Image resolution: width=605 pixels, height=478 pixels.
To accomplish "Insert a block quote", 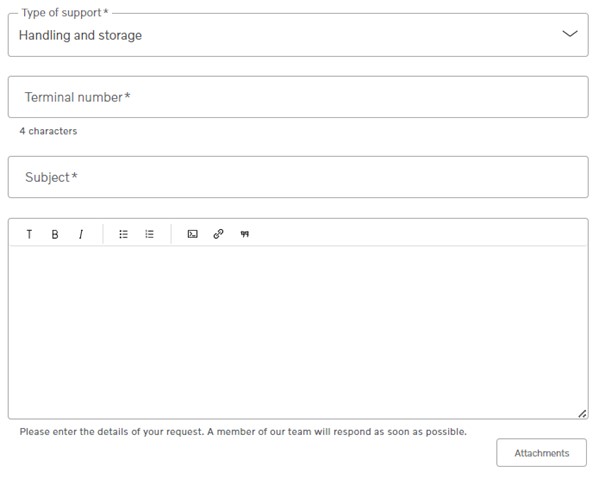I will [x=245, y=234].
